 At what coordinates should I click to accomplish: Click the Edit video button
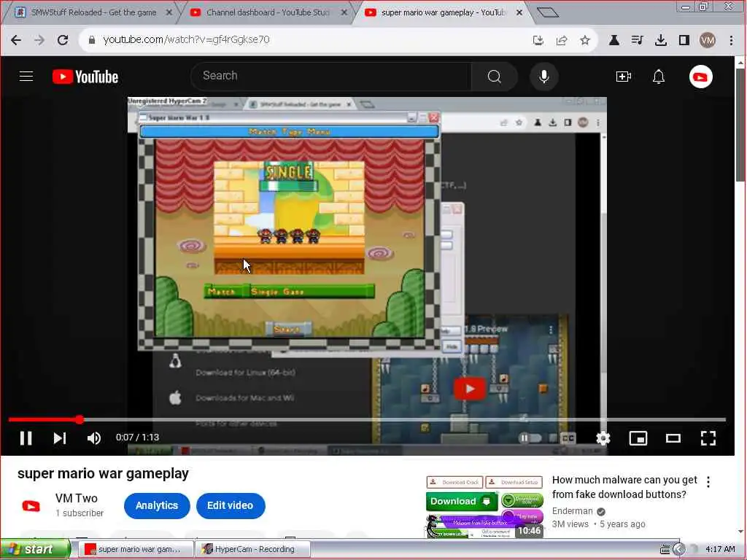pyautogui.click(x=230, y=506)
